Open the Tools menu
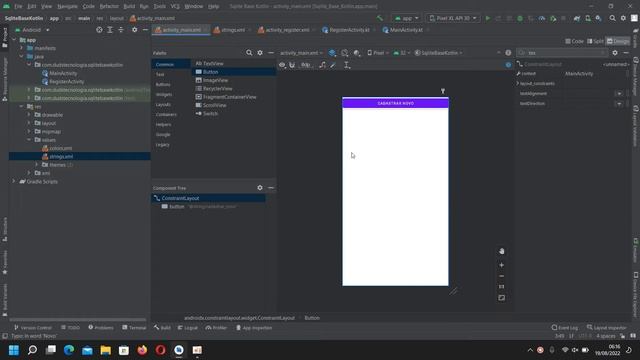The width and height of the screenshot is (640, 360). click(x=160, y=6)
